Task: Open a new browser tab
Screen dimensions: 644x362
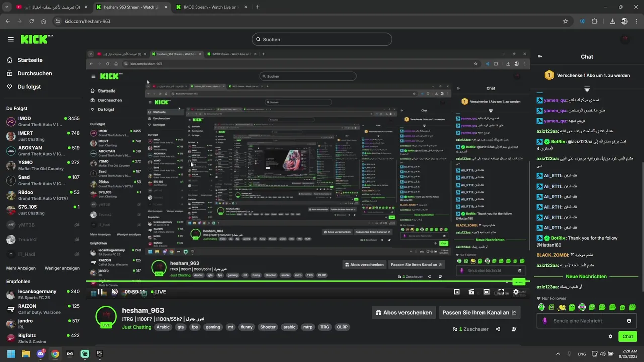Action: [258, 7]
